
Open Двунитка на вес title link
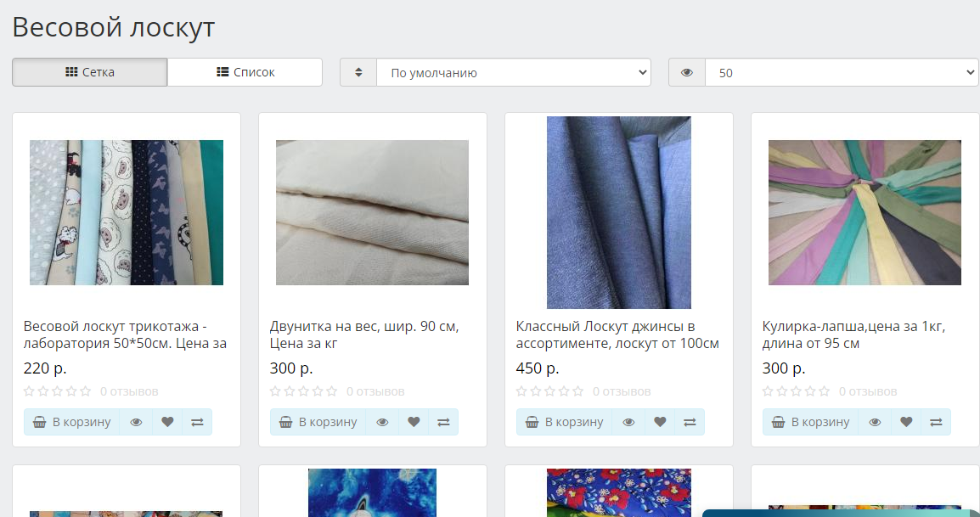point(364,334)
